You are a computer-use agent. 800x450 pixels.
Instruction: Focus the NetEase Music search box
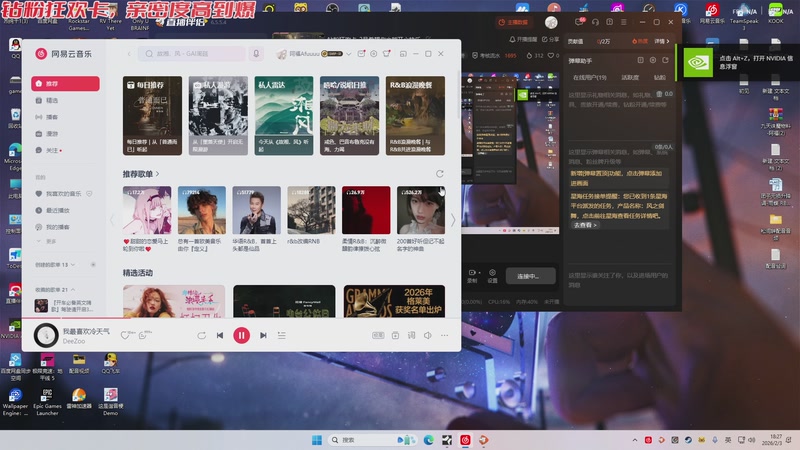(192, 54)
